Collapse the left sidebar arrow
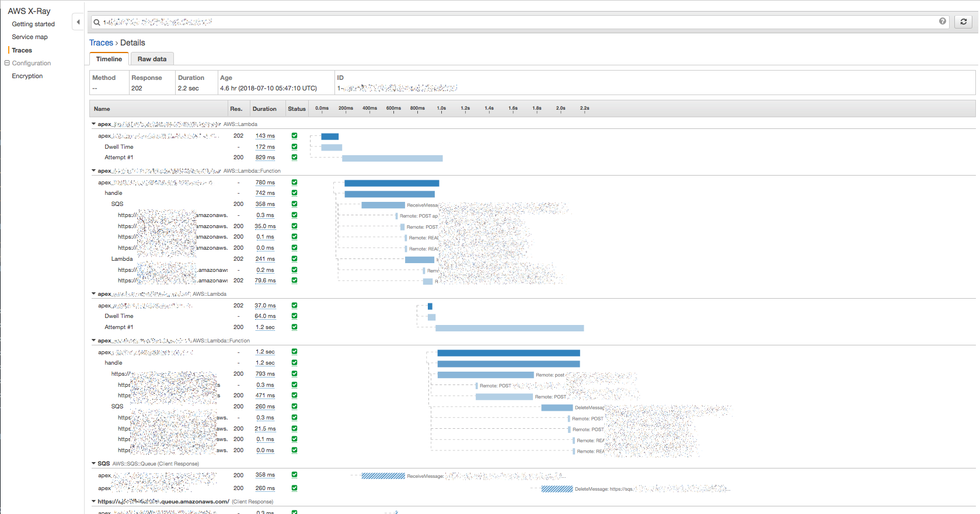This screenshot has width=980, height=514. click(x=78, y=22)
